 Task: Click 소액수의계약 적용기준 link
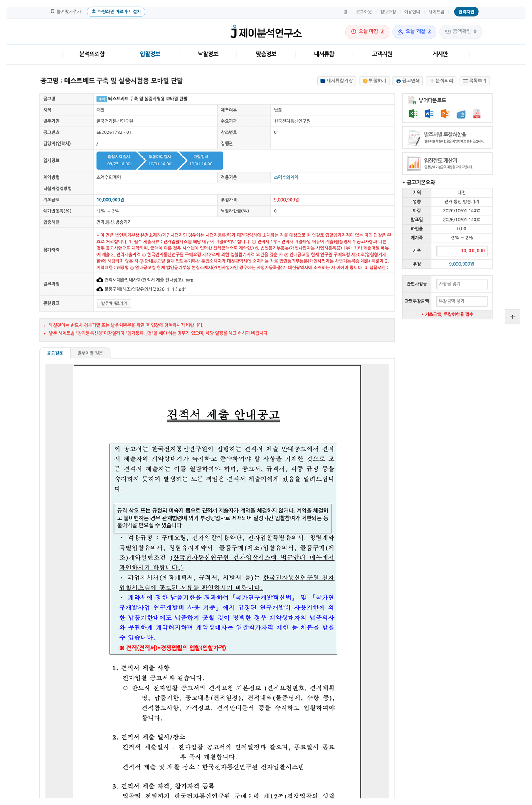(286, 178)
